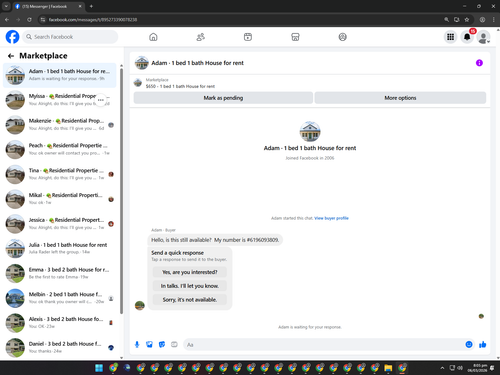
Task: Open the Facebook logo home link
Action: [x=12, y=37]
